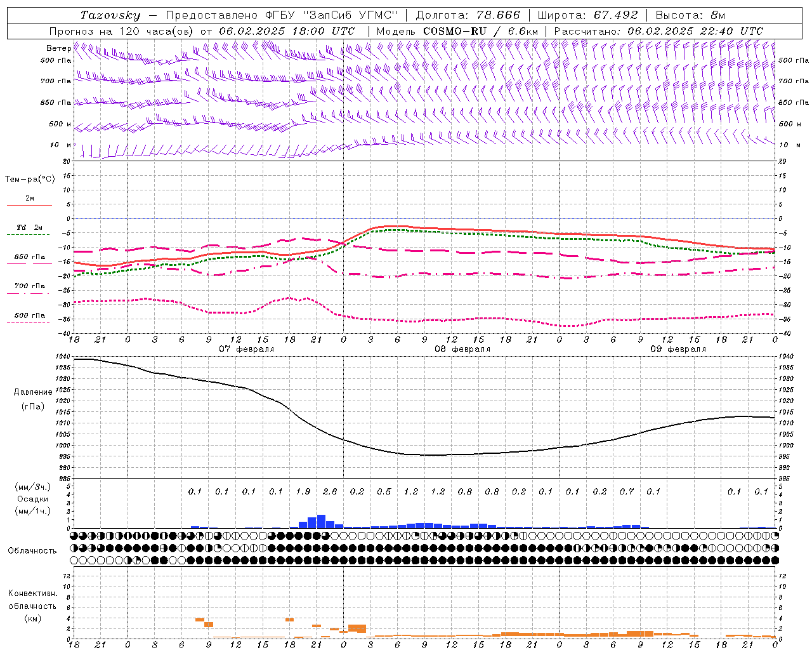Click the 0.5 precipitation value

click(384, 491)
